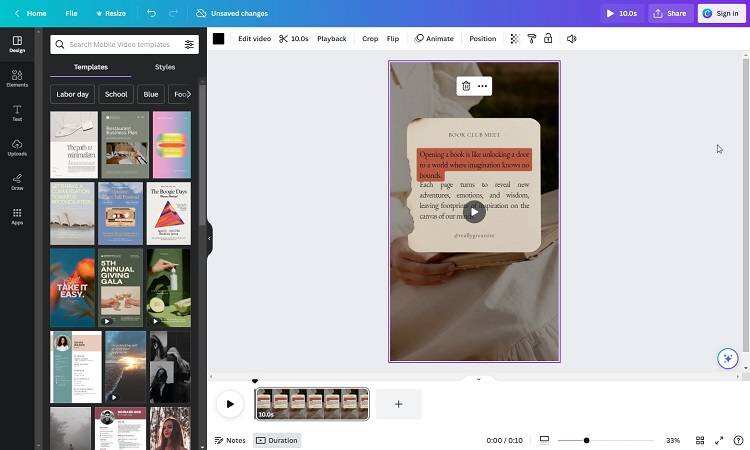
Task: Adjust the zoom slider handle
Action: pyautogui.click(x=586, y=440)
